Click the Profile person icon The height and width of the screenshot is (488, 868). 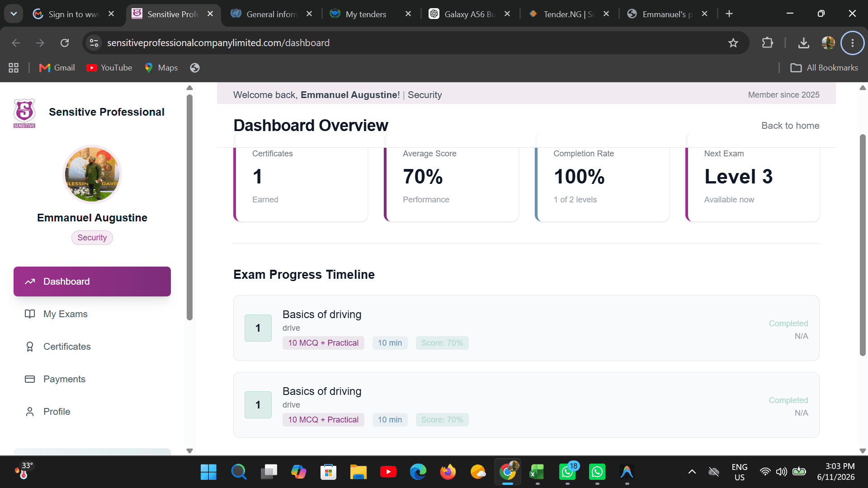(30, 412)
